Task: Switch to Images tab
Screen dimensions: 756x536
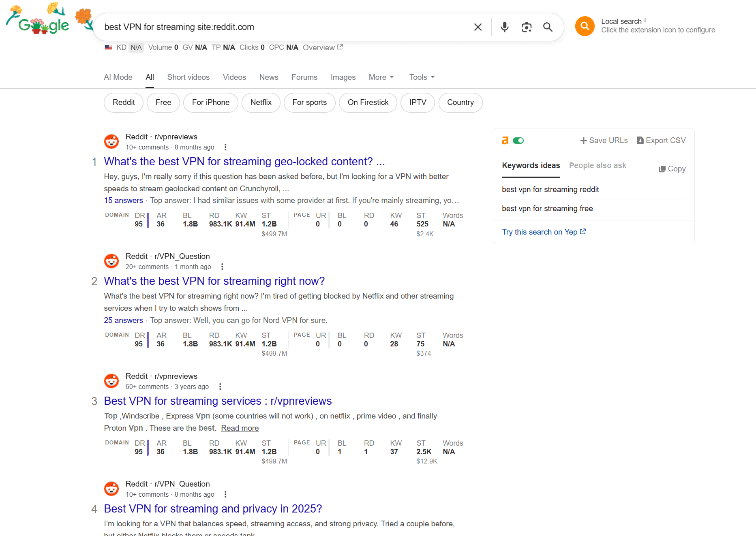Action: (x=343, y=77)
